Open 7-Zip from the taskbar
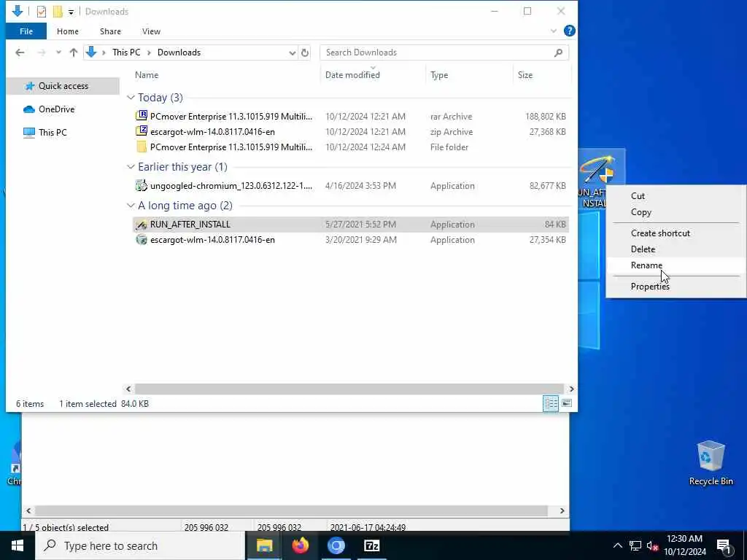The image size is (747, 560). point(371,545)
